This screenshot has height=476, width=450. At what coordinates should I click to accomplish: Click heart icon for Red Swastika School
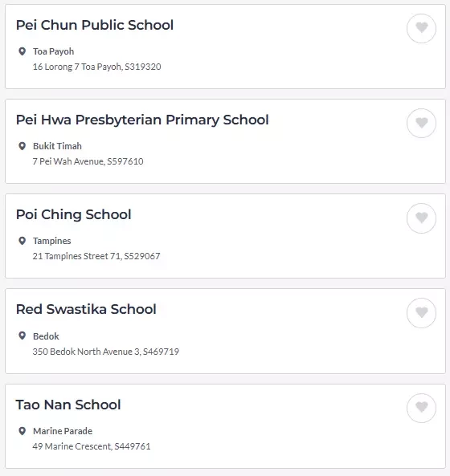pyautogui.click(x=421, y=313)
